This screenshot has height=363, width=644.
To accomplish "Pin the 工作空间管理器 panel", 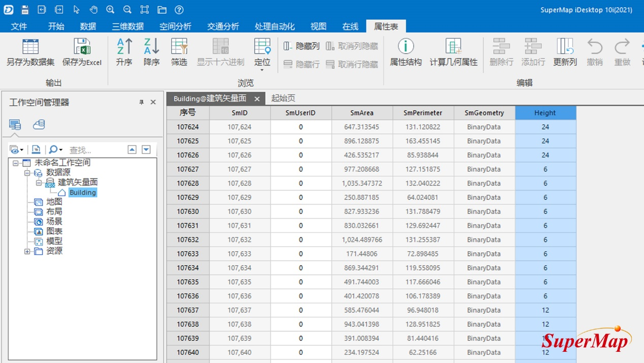I will pos(142,102).
